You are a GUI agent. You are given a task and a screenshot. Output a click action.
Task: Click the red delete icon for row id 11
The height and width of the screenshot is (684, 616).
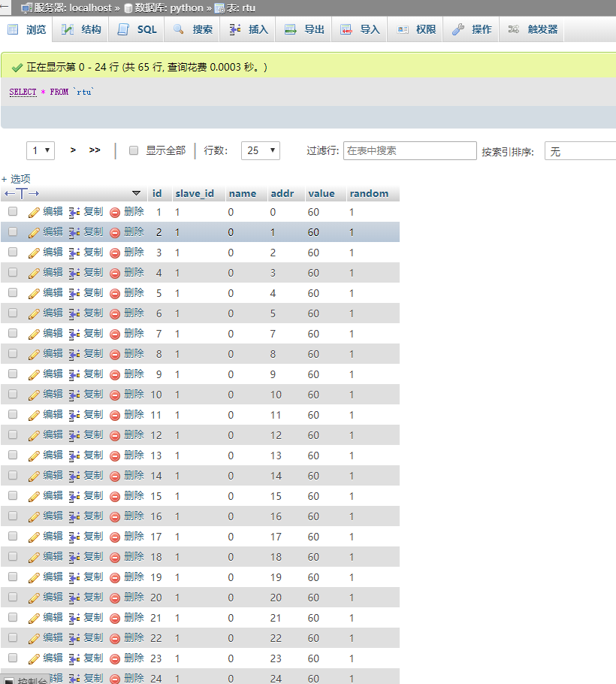pyautogui.click(x=115, y=415)
